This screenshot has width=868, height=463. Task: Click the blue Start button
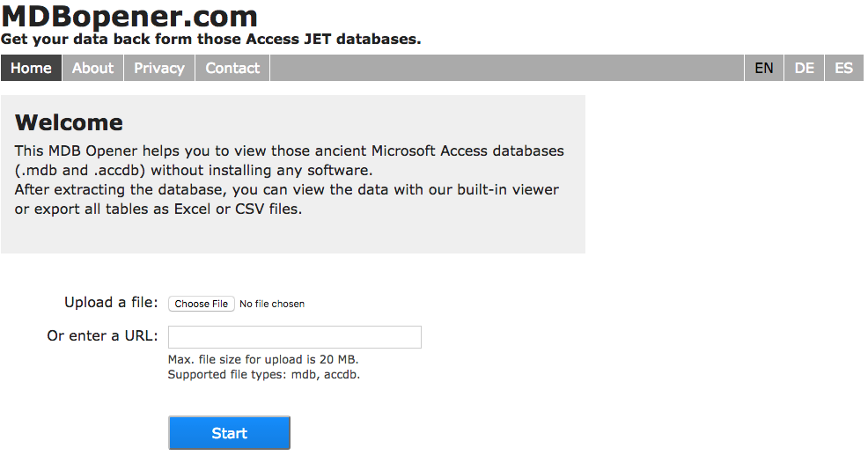point(229,432)
